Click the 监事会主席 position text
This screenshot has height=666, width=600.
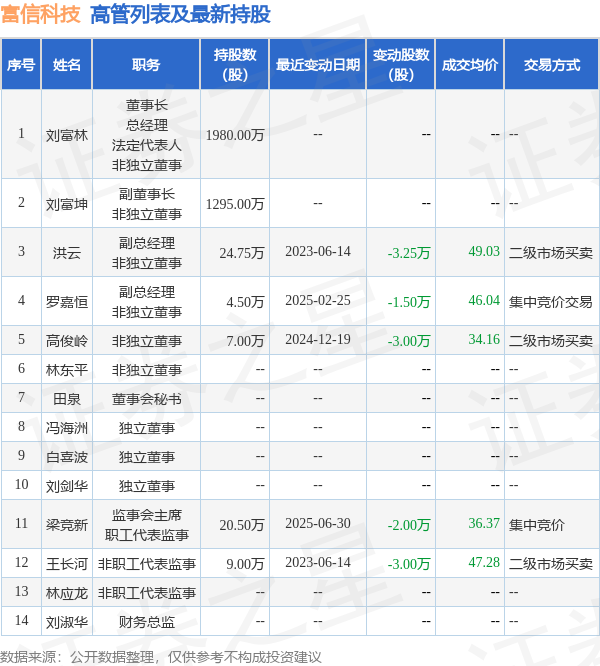coord(146,515)
